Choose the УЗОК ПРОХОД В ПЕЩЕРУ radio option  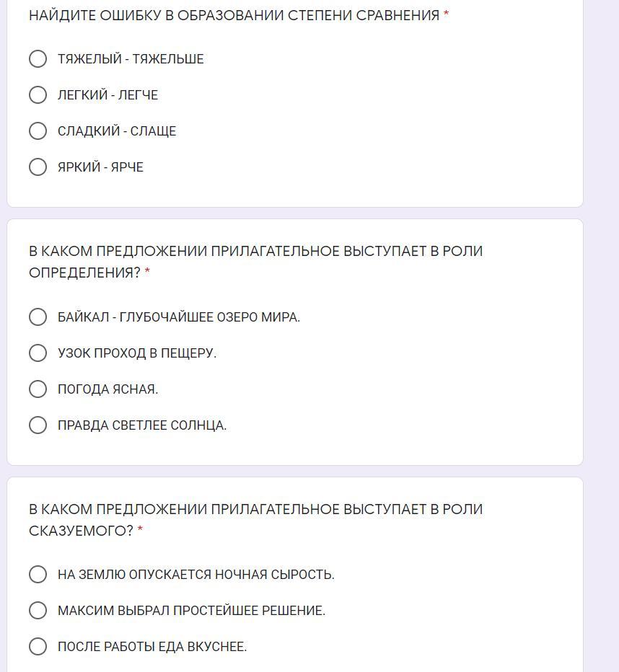38,353
